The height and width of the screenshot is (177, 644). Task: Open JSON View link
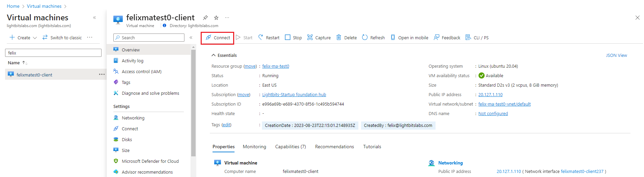pos(616,55)
